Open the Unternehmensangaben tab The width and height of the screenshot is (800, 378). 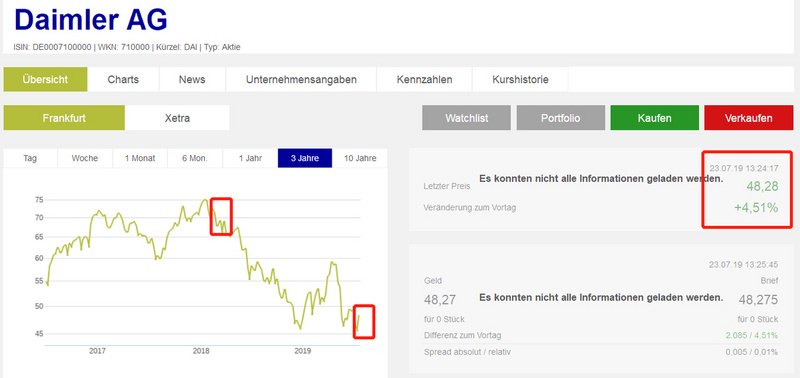pos(301,80)
